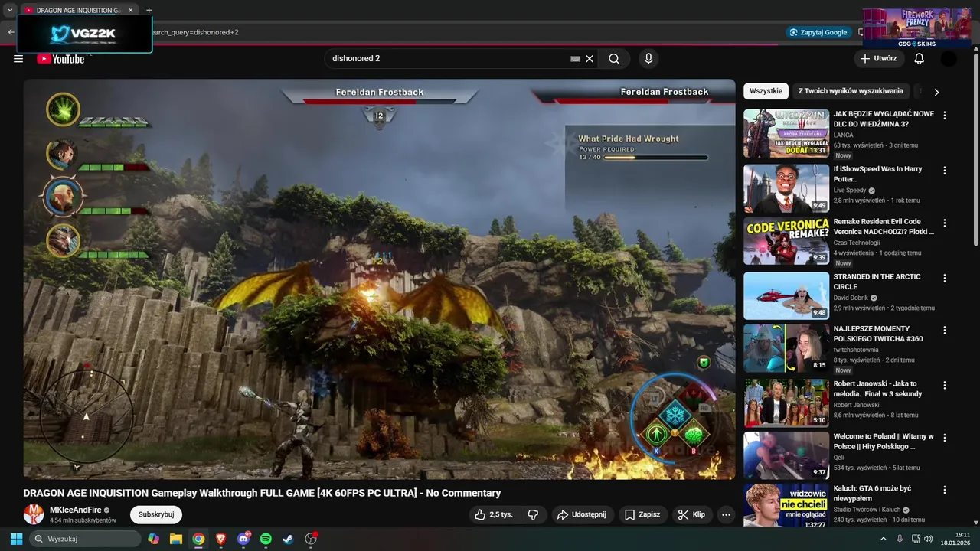Go back with the browser arrow

11,32
